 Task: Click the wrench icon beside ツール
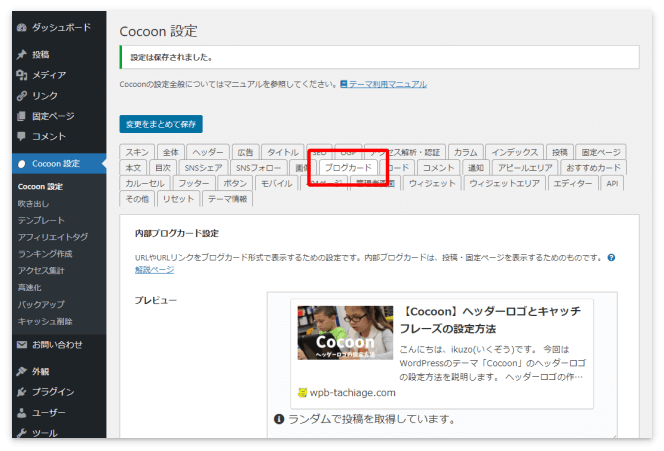[x=22, y=433]
